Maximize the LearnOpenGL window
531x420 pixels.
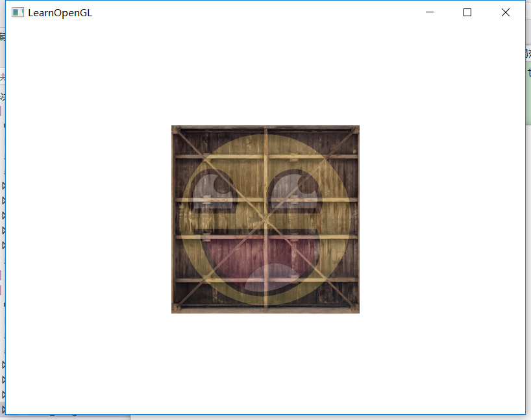[467, 12]
